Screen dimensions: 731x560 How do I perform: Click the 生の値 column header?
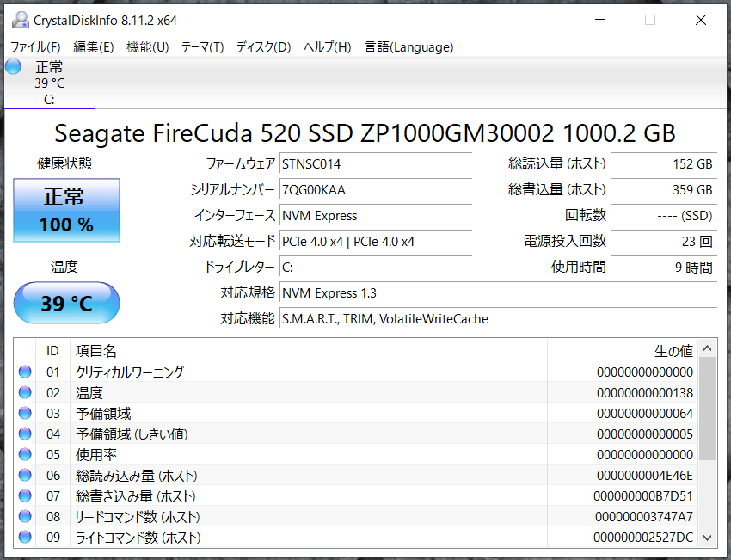click(673, 351)
